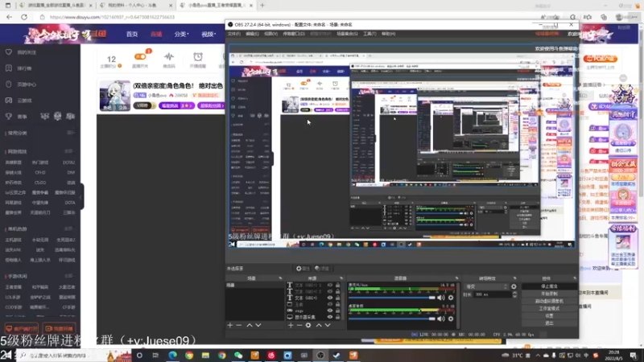The width and height of the screenshot is (644, 362).
Task: Click 退出 button in OBS controls
Action: pyautogui.click(x=549, y=323)
